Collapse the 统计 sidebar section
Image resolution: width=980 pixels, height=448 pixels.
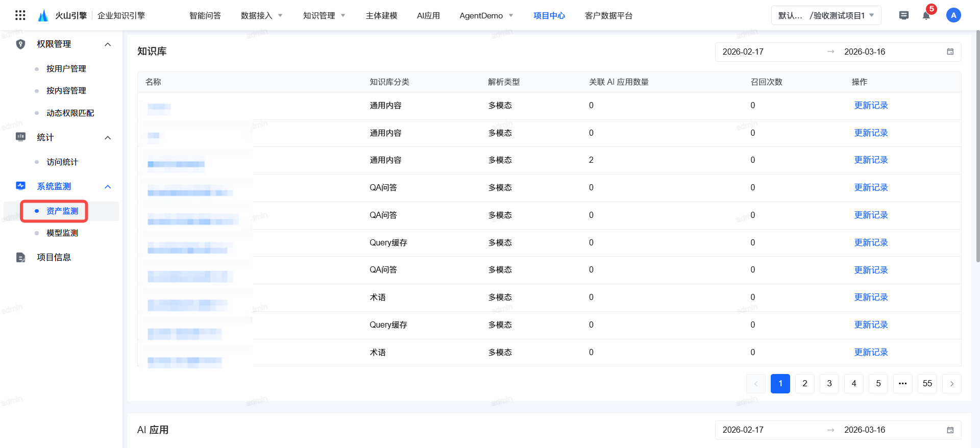(x=108, y=138)
